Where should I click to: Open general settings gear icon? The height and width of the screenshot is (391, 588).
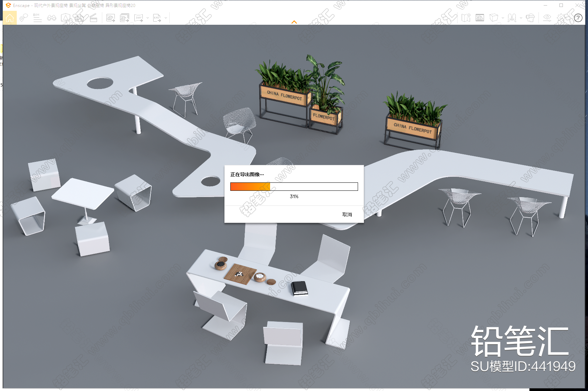coord(561,18)
